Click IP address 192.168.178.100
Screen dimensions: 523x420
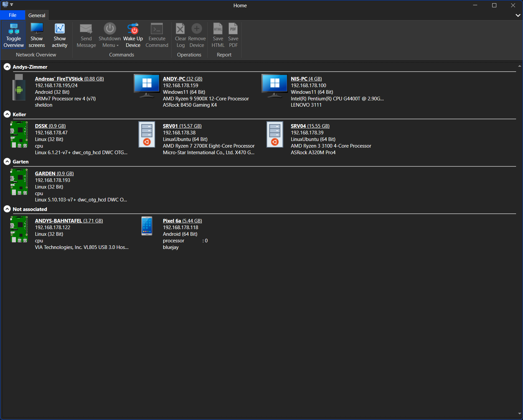[x=308, y=86]
